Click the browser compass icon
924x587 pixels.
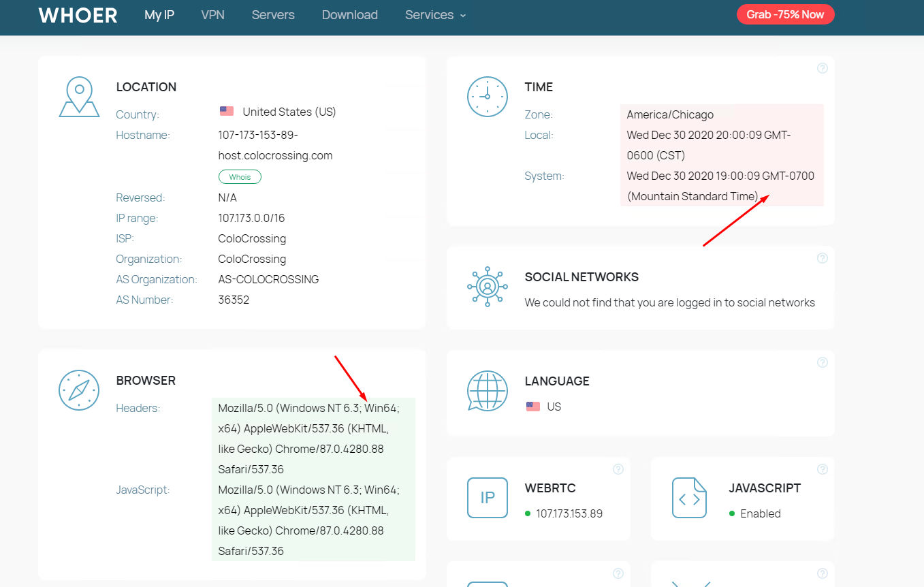click(x=79, y=390)
